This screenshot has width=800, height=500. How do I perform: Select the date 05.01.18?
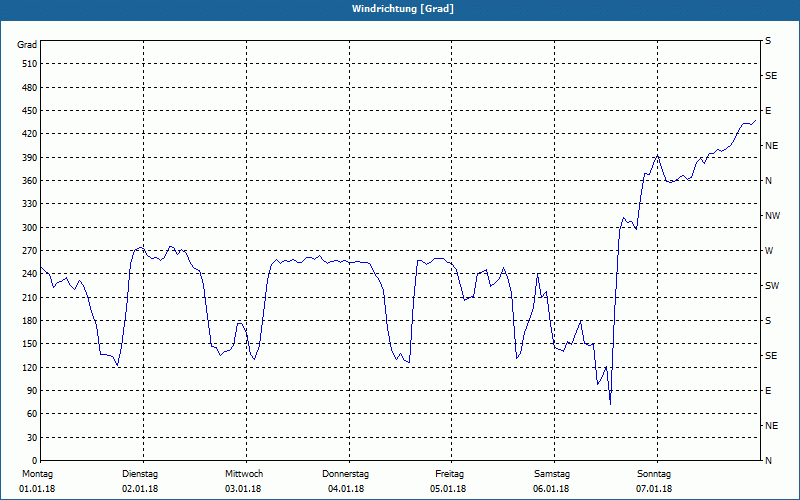pyautogui.click(x=448, y=489)
